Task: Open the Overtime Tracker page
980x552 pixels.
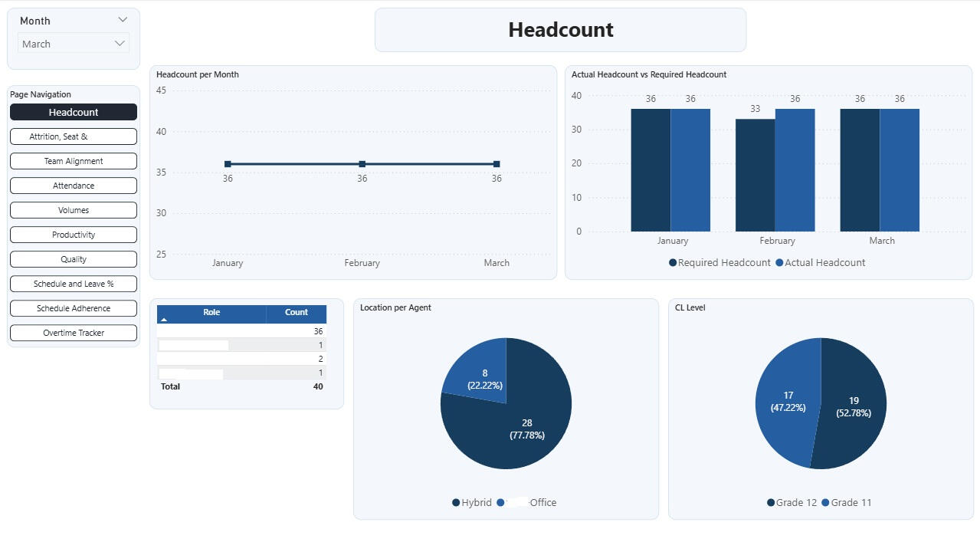Action: (74, 333)
